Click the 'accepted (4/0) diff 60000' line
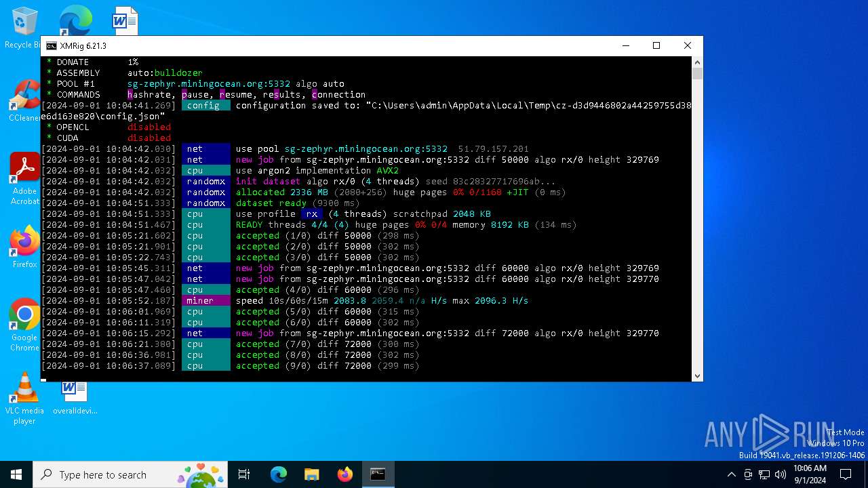 [x=328, y=290]
